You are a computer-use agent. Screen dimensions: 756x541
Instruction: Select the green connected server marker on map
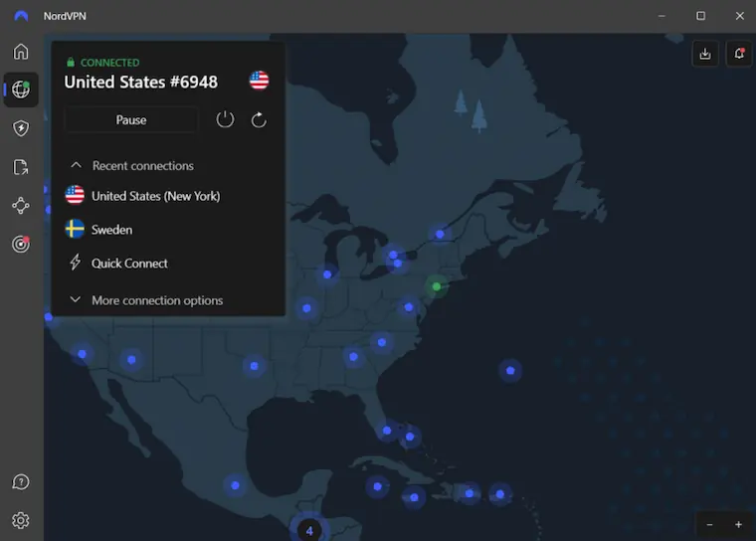437,286
